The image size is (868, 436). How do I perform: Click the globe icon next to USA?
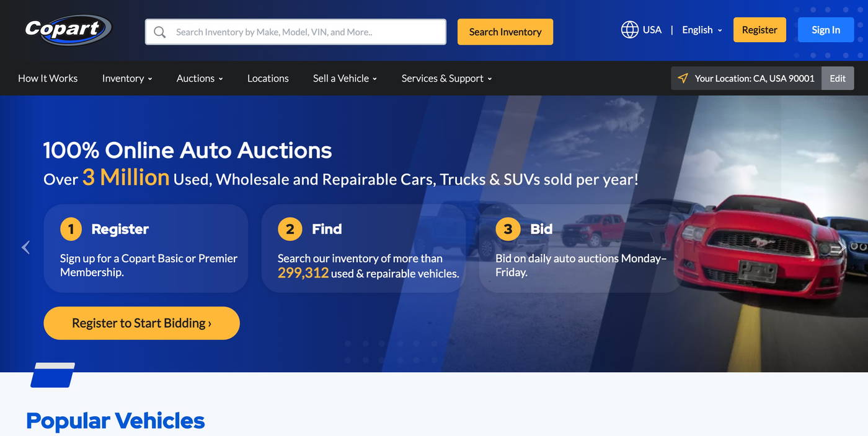[x=629, y=29]
